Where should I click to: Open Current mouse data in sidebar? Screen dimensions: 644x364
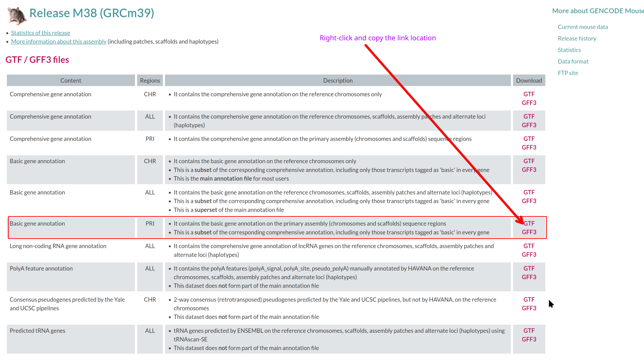coord(583,27)
